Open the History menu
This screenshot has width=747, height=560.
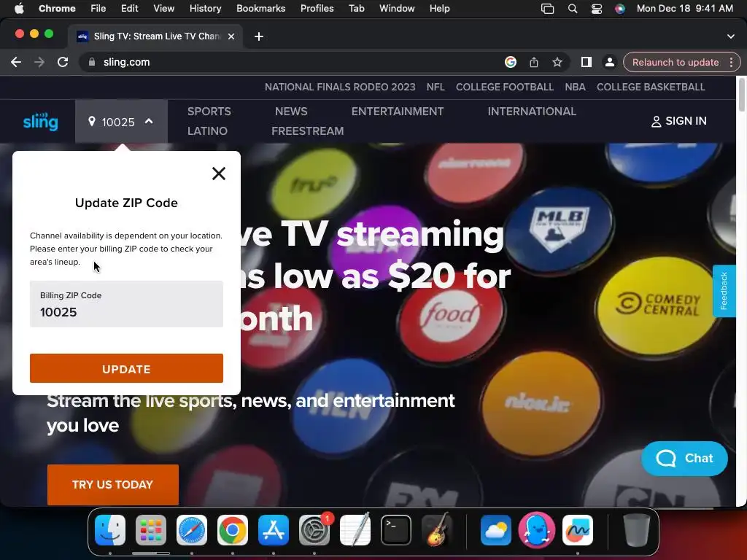205,9
